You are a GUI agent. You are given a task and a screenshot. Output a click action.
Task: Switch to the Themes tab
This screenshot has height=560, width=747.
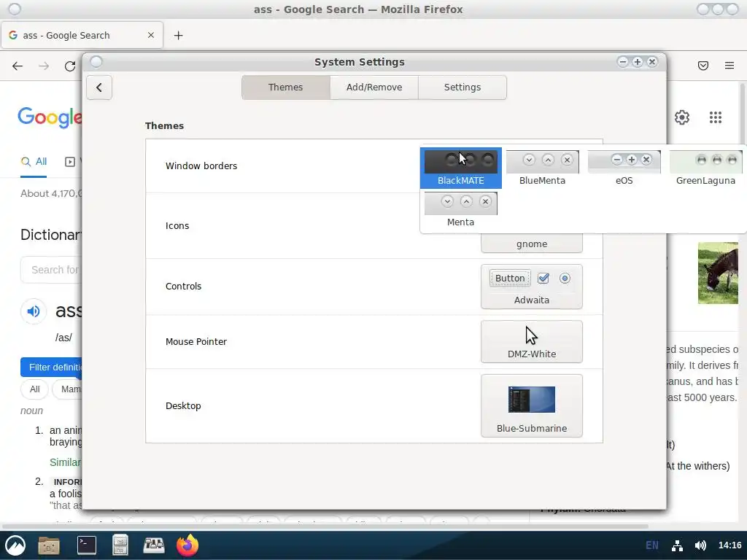285,87
